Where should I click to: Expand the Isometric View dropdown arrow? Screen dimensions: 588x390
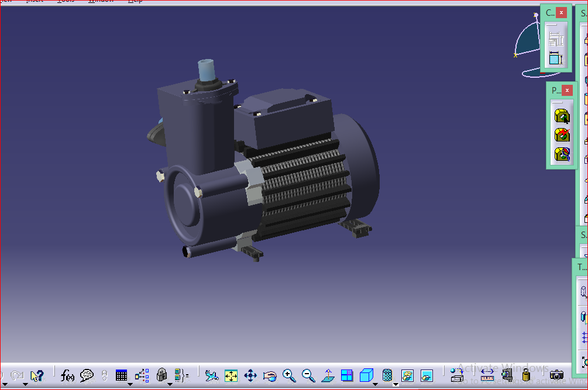point(375,384)
